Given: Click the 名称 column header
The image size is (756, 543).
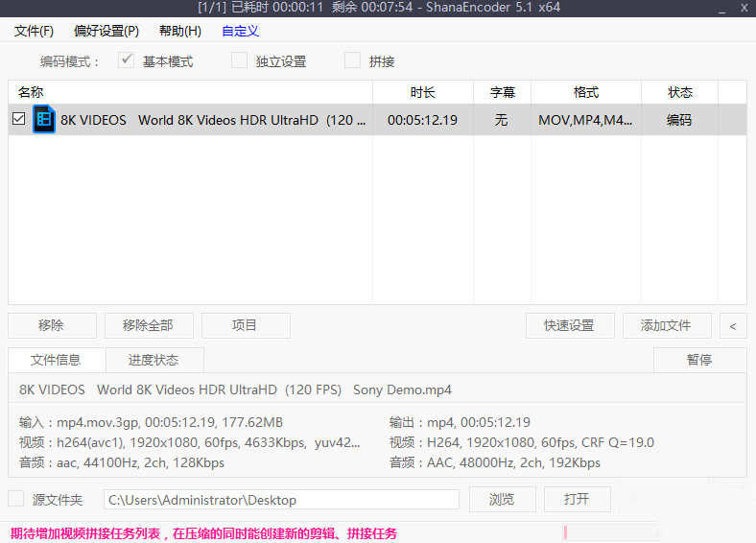Looking at the screenshot, I should coord(191,92).
